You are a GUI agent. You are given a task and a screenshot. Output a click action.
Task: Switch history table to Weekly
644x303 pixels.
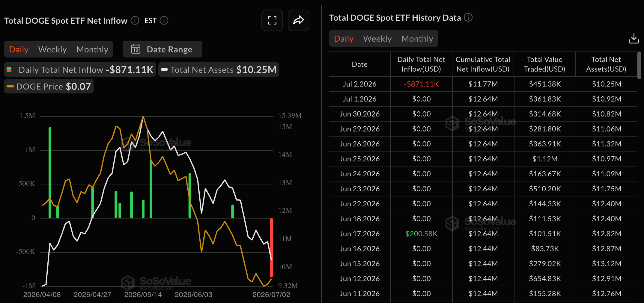[x=377, y=39]
